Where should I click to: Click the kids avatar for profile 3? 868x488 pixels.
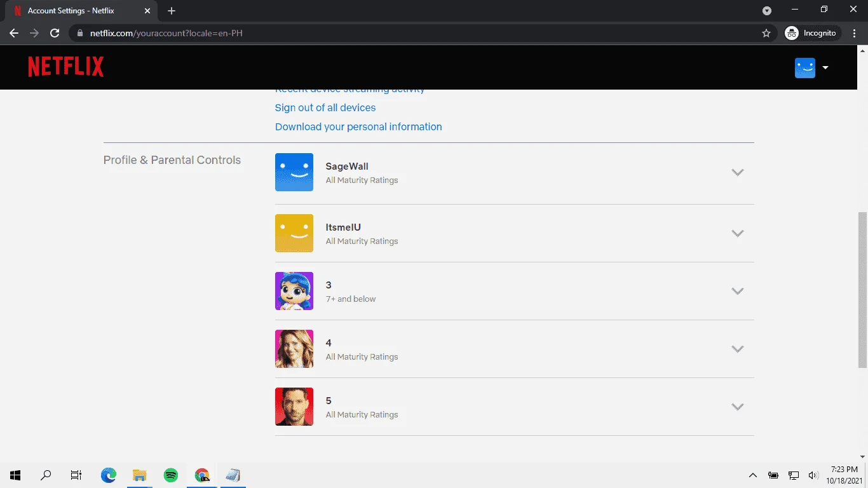[294, 291]
